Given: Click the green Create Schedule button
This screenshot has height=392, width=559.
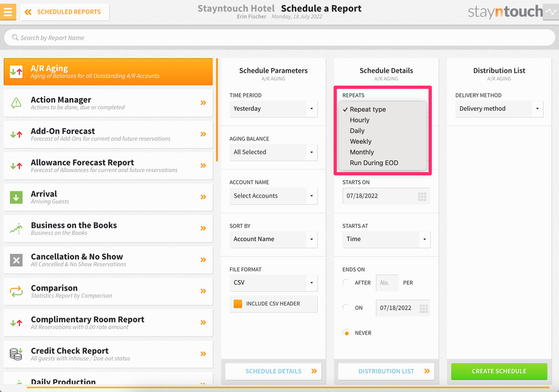Looking at the screenshot, I should [499, 371].
